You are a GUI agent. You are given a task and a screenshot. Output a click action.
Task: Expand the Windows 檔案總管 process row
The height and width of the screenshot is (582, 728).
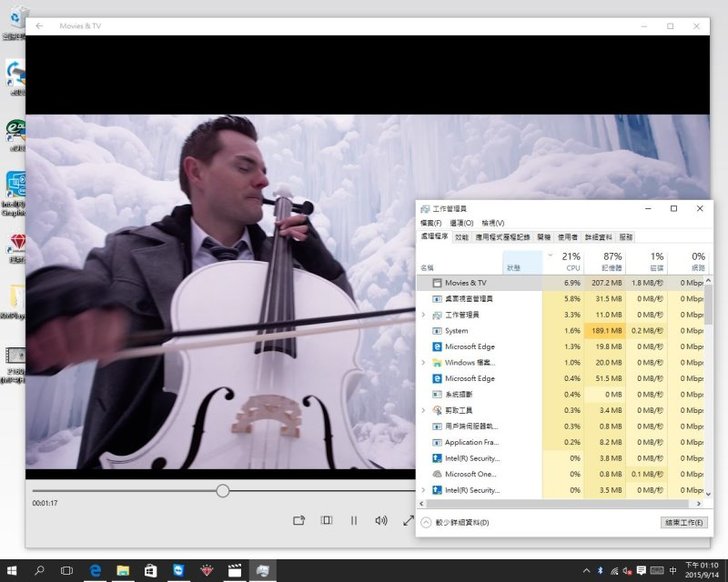click(423, 363)
